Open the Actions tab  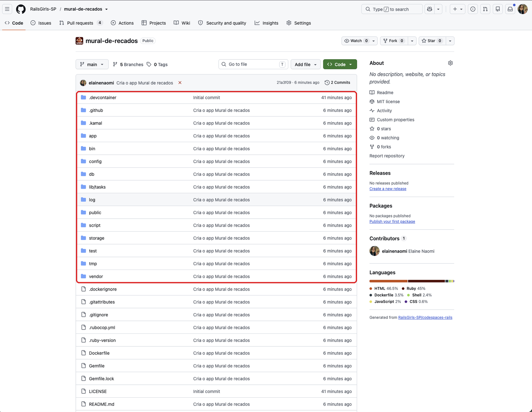pos(122,23)
